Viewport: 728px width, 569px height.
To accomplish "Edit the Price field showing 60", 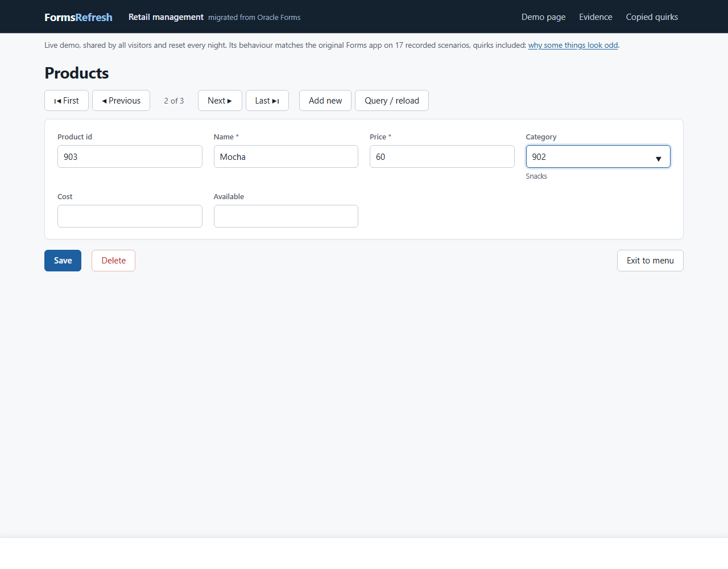I will (442, 156).
